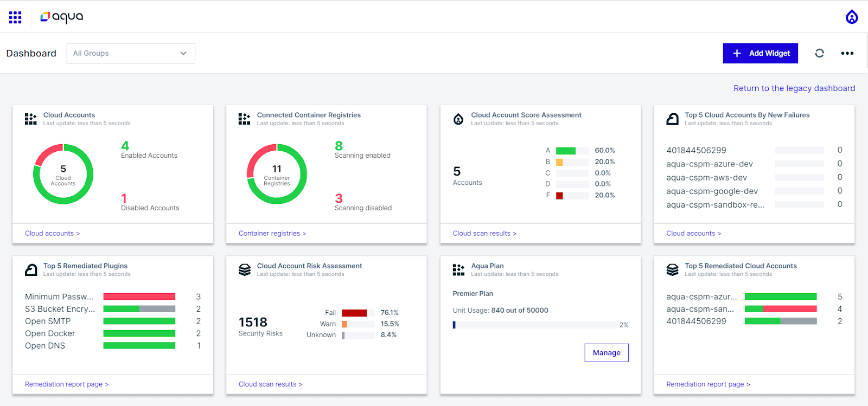Click the Dashboard page title
868x406 pixels.
pyautogui.click(x=31, y=53)
